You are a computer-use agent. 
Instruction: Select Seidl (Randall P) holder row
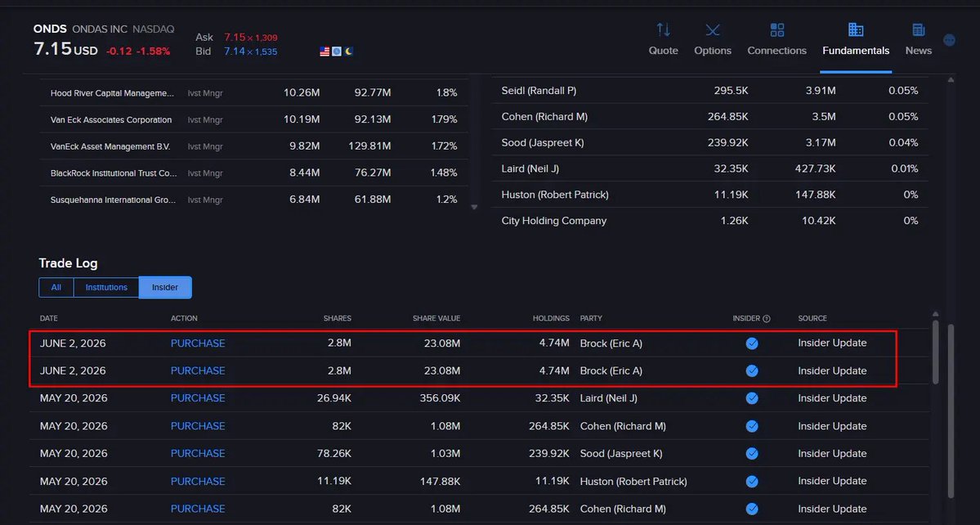pyautogui.click(x=709, y=91)
